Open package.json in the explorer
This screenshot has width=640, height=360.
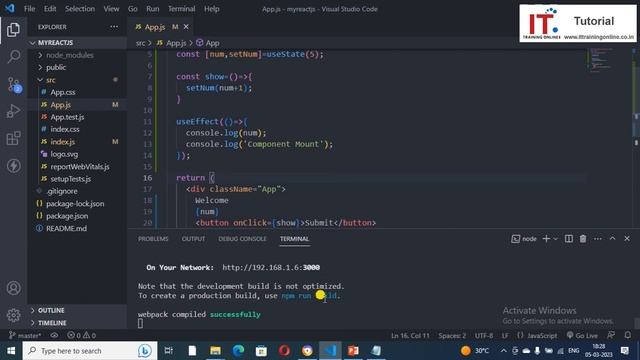coord(77,216)
